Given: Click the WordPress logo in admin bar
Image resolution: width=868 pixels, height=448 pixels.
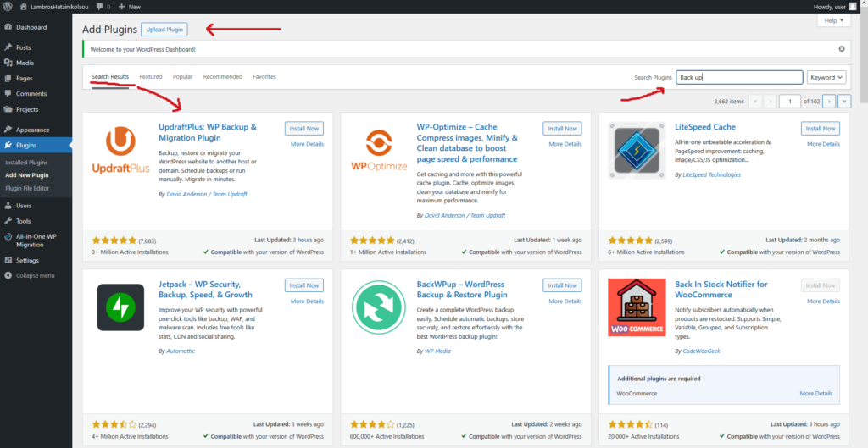Looking at the screenshot, I should [8, 6].
